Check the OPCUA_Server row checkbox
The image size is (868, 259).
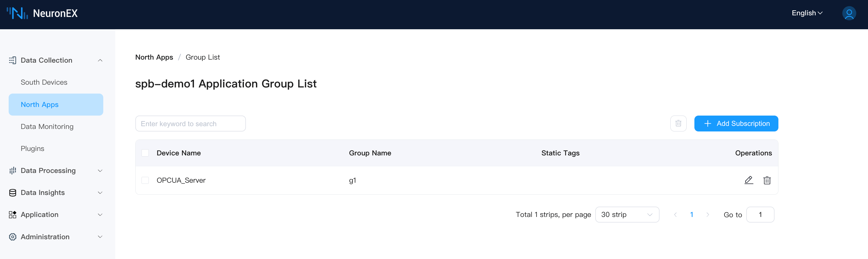(145, 180)
